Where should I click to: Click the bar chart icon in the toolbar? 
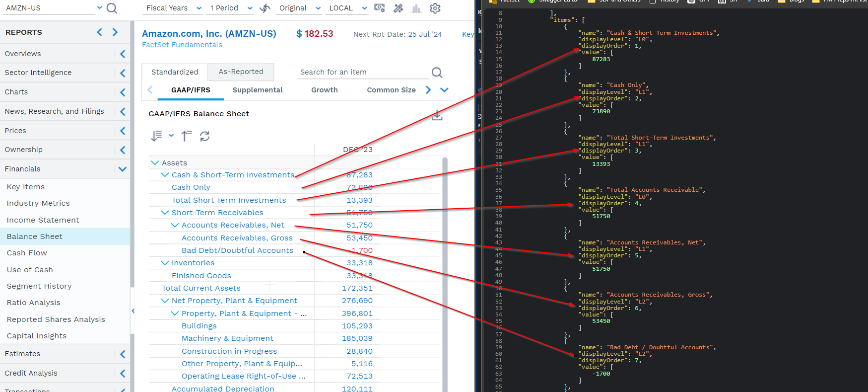coord(416,8)
